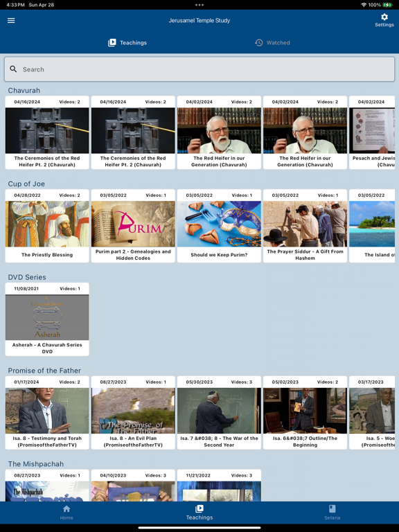Open The Island video thumbnail
Screen dimensions: 399x532
[x=372, y=224]
